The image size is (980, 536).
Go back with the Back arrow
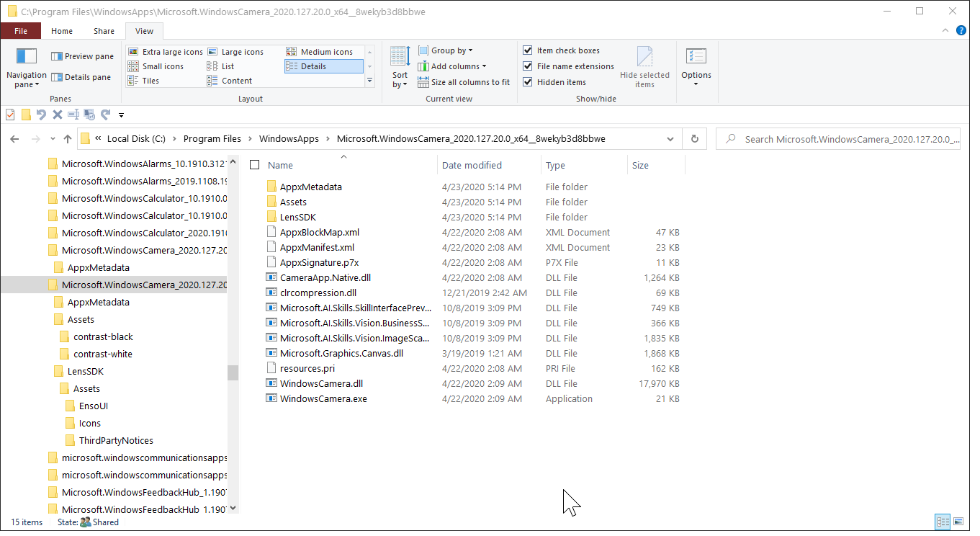coord(14,139)
